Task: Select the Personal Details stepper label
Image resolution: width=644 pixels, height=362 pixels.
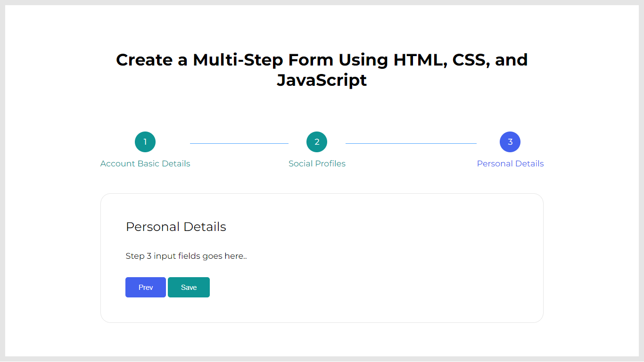Action: coord(510,164)
